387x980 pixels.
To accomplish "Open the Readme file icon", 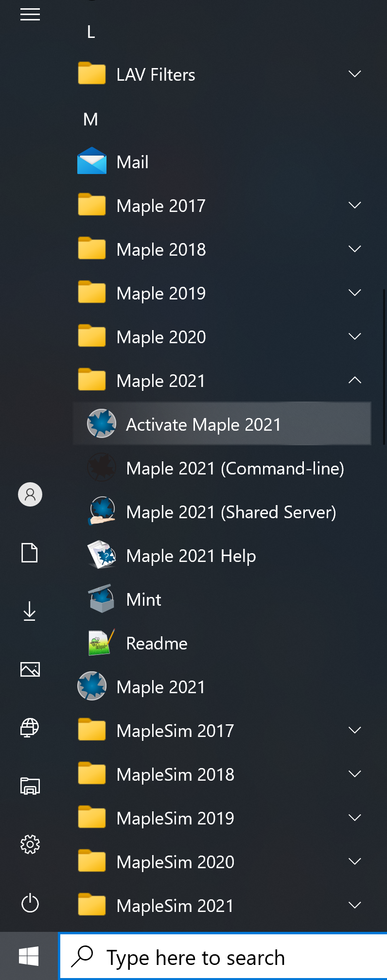I will pos(101,643).
